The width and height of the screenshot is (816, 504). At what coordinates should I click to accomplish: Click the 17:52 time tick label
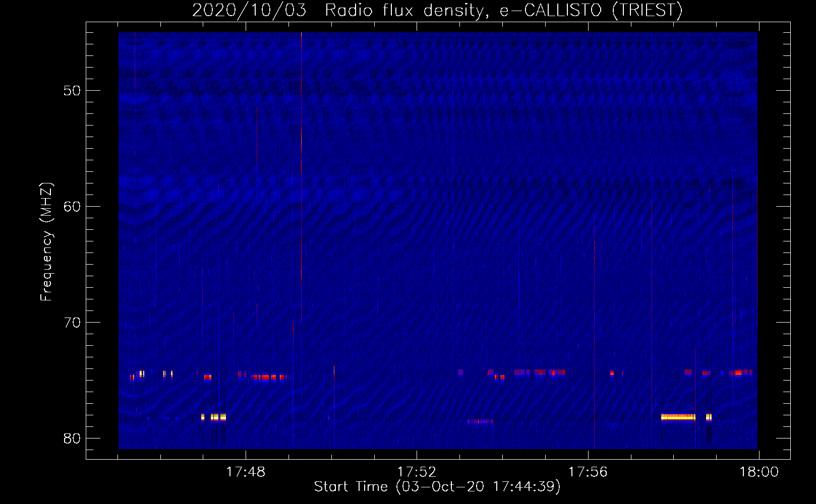click(x=417, y=472)
